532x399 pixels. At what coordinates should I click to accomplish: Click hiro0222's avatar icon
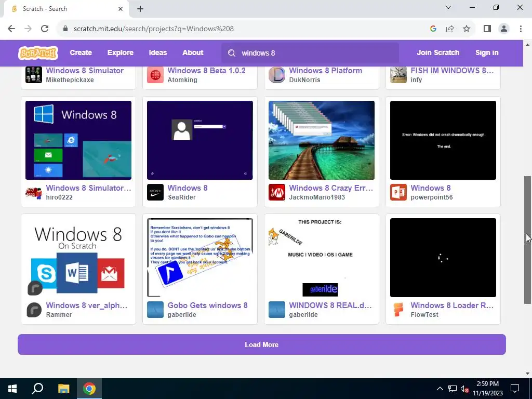click(x=34, y=192)
